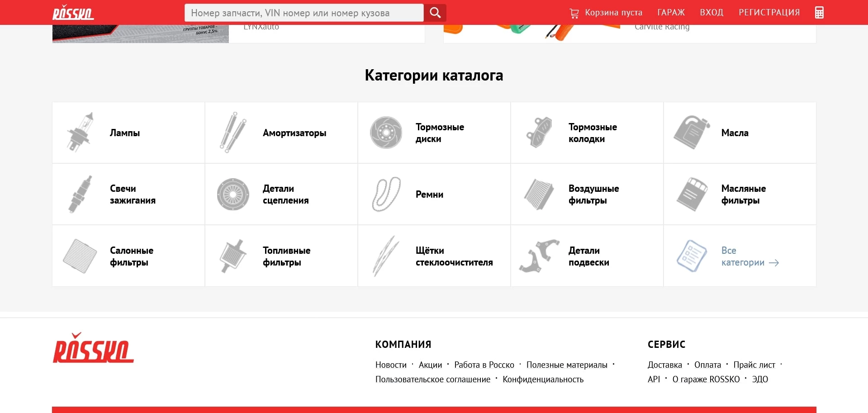Click the Прайс лист footer link
The image size is (868, 413).
[754, 365]
